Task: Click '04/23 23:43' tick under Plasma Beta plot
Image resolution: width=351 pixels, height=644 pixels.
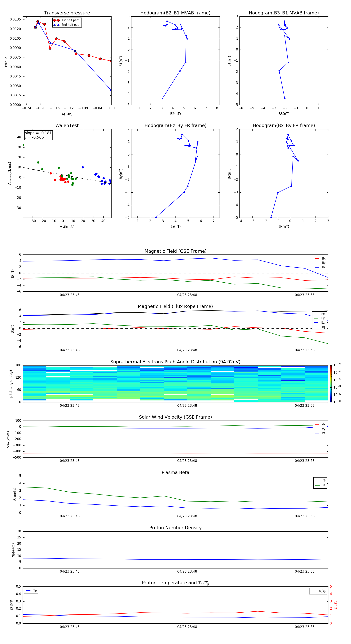Action: coord(70,516)
